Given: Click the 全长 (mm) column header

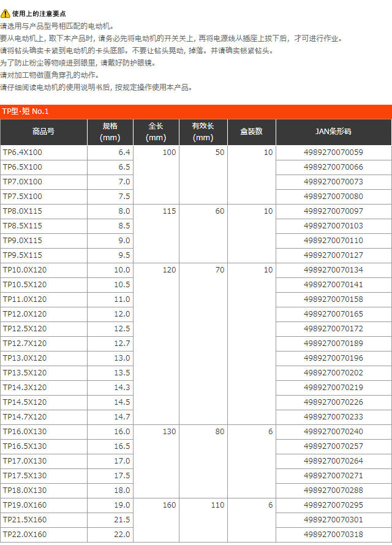Looking at the screenshot, I should point(156,132).
